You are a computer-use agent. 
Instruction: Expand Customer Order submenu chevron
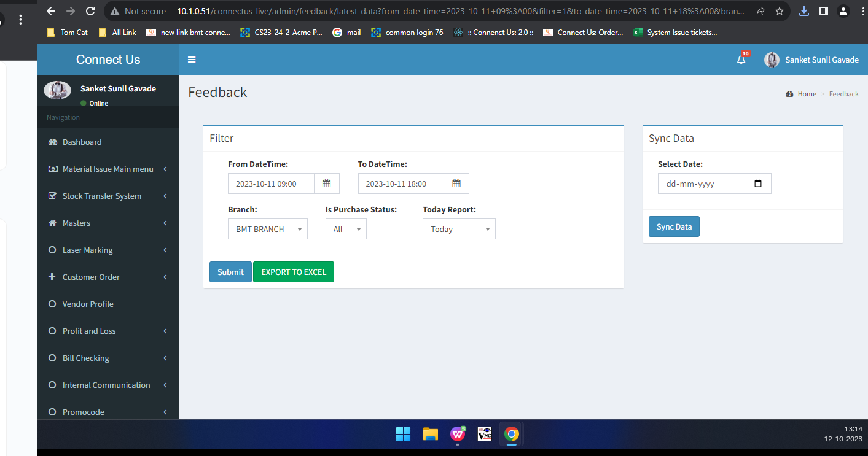pos(165,277)
